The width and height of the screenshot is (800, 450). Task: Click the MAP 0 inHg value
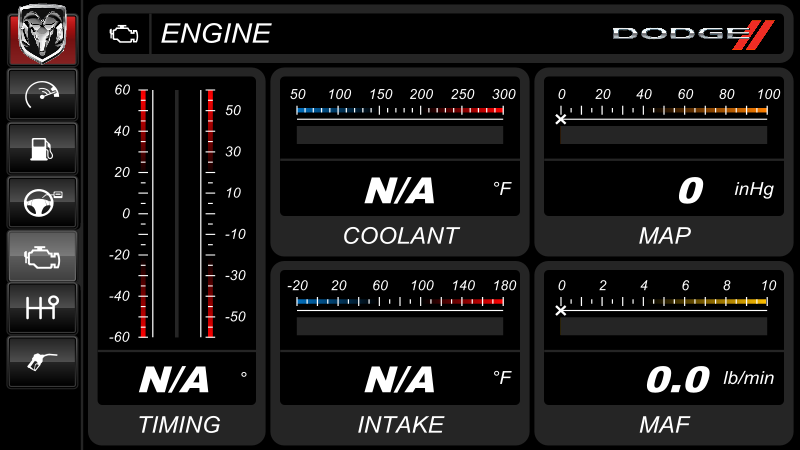[691, 190]
